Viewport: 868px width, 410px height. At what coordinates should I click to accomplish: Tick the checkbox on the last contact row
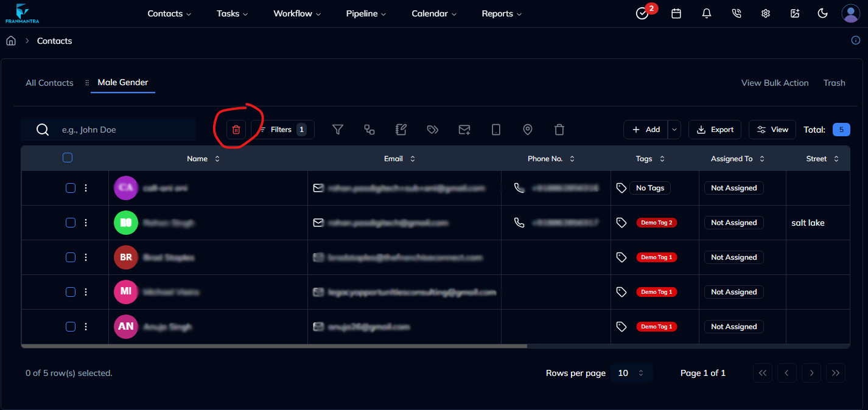pyautogui.click(x=70, y=326)
